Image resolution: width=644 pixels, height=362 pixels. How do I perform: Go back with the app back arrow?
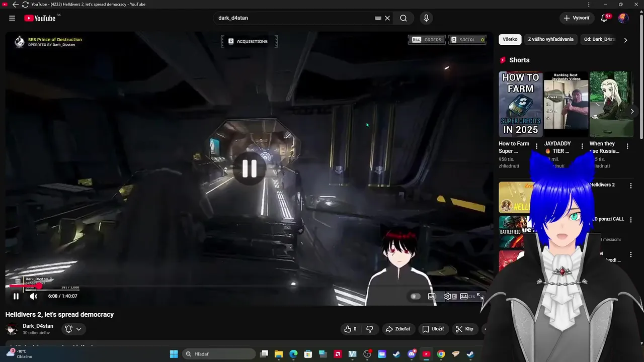[15, 5]
